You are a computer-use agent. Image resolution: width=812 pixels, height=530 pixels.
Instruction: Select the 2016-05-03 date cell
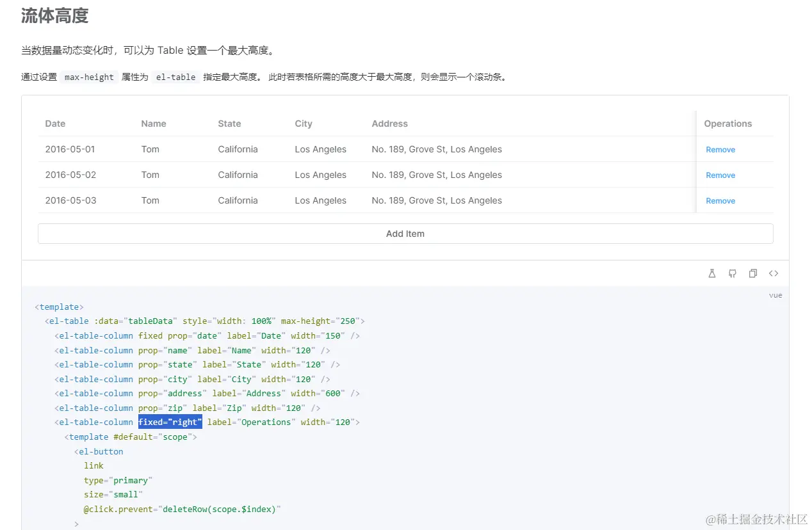(70, 200)
